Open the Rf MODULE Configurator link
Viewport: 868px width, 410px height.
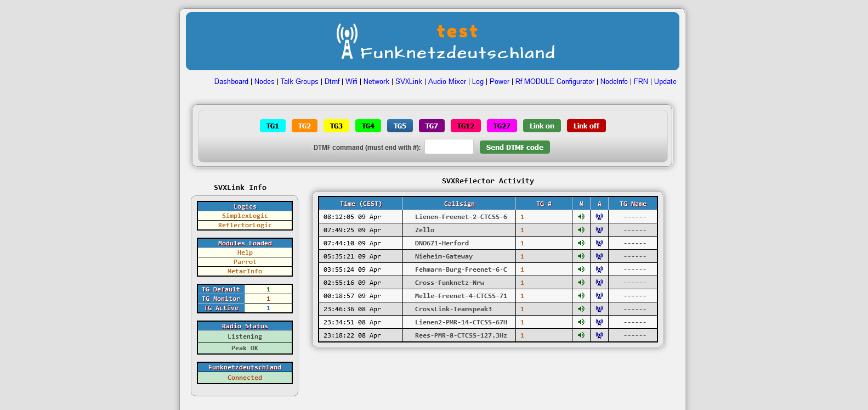(554, 81)
